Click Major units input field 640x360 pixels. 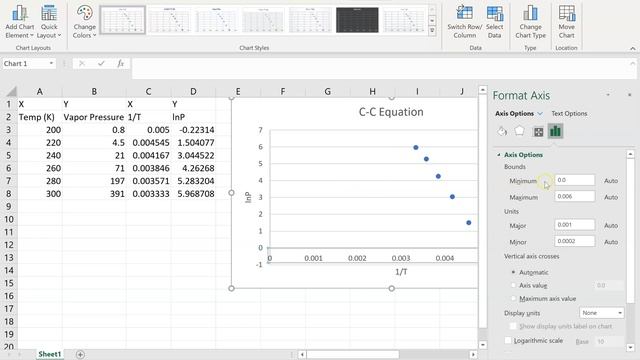pyautogui.click(x=574, y=225)
